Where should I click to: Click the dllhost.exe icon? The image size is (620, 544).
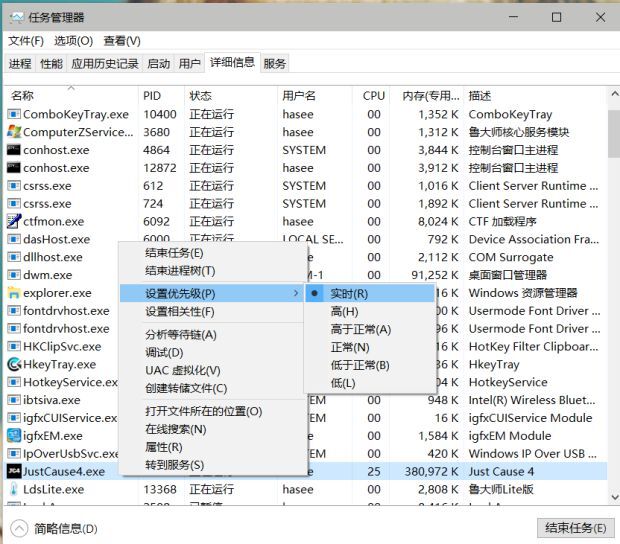tap(14, 257)
